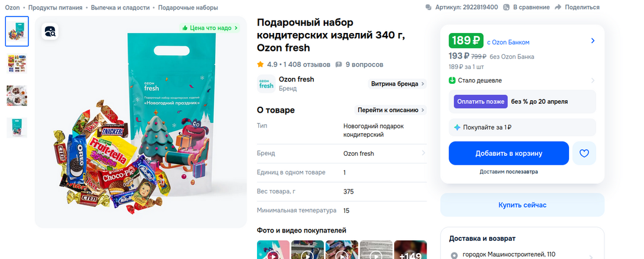This screenshot has height=259, width=644.
Task: Select the second product thumbnail
Action: point(17,63)
